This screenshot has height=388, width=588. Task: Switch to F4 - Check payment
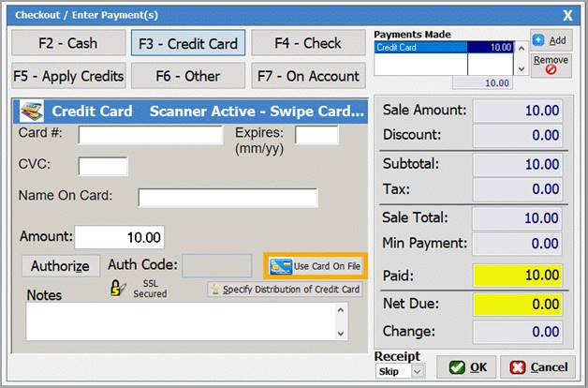point(308,43)
